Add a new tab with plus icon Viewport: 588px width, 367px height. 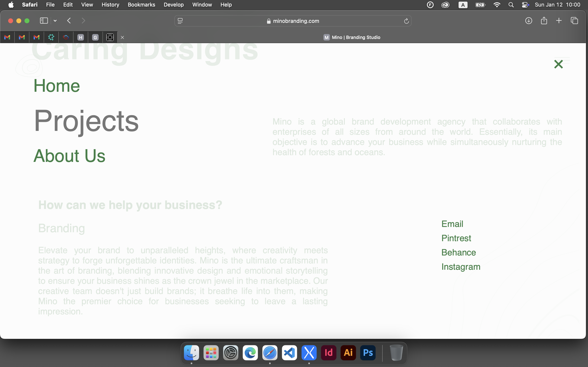[559, 21]
